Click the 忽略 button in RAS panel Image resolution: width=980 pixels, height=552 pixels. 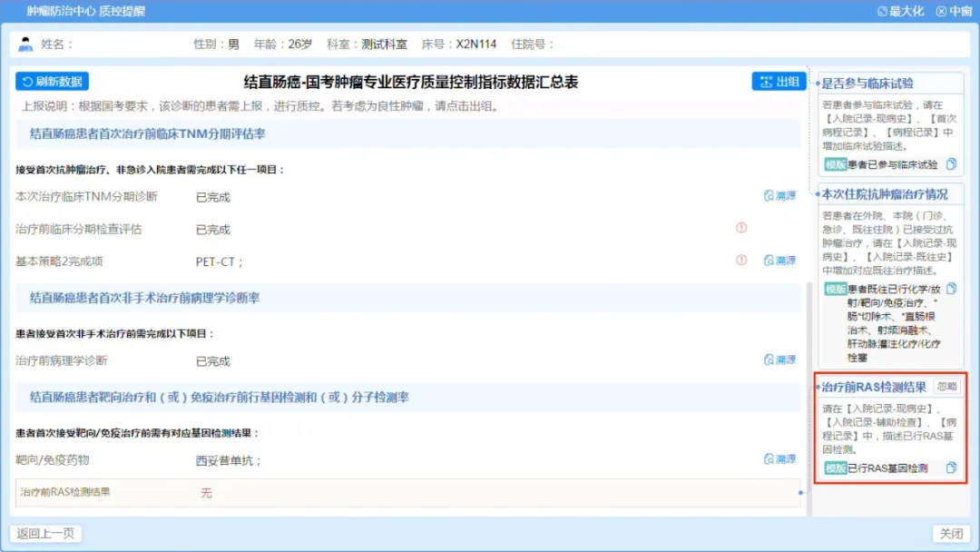(x=946, y=387)
